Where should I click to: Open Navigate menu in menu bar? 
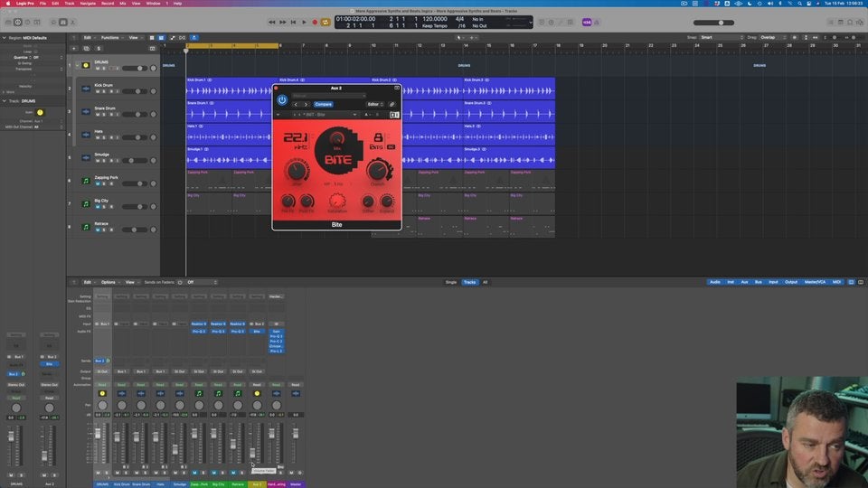click(x=88, y=4)
